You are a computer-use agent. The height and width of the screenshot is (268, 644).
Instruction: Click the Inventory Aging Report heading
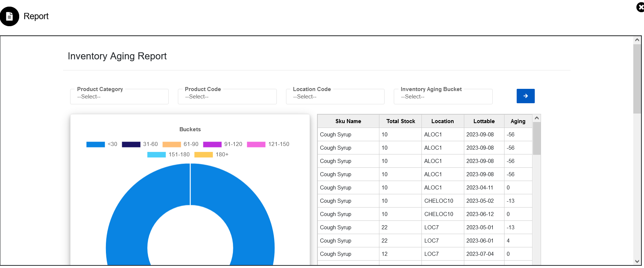pos(117,56)
